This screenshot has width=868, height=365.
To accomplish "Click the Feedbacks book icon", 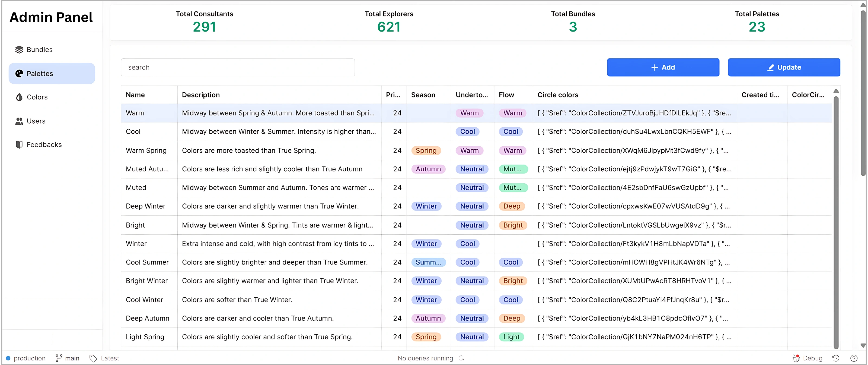I will (x=19, y=145).
